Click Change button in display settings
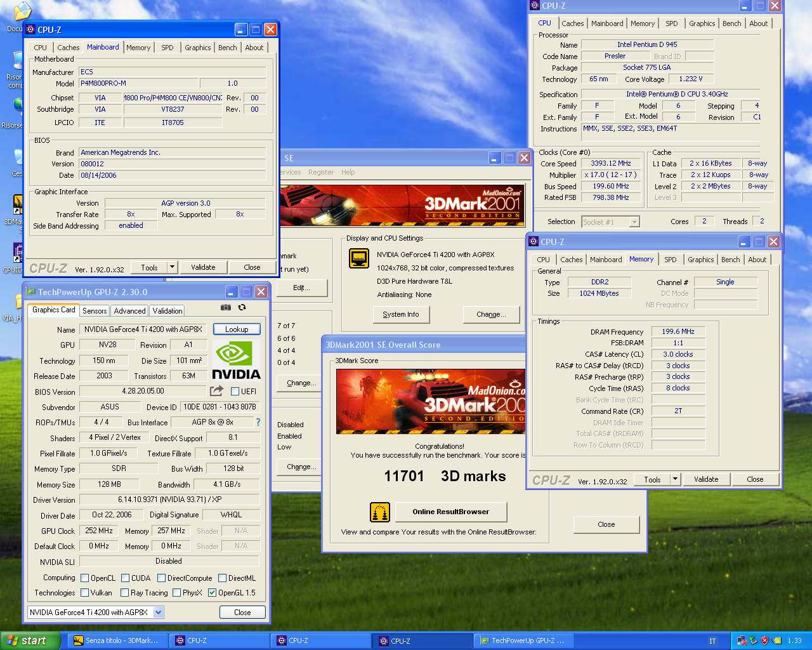This screenshot has width=812, height=650. coord(492,314)
